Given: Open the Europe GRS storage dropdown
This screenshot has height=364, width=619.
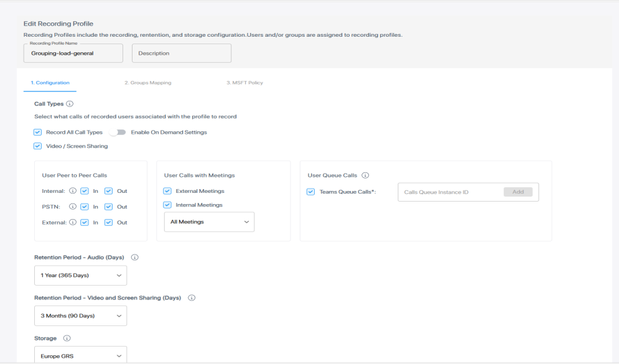Looking at the screenshot, I should pos(80,355).
